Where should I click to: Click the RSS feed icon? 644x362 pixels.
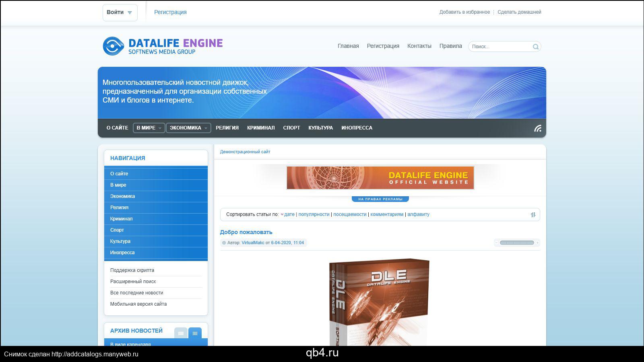(538, 128)
